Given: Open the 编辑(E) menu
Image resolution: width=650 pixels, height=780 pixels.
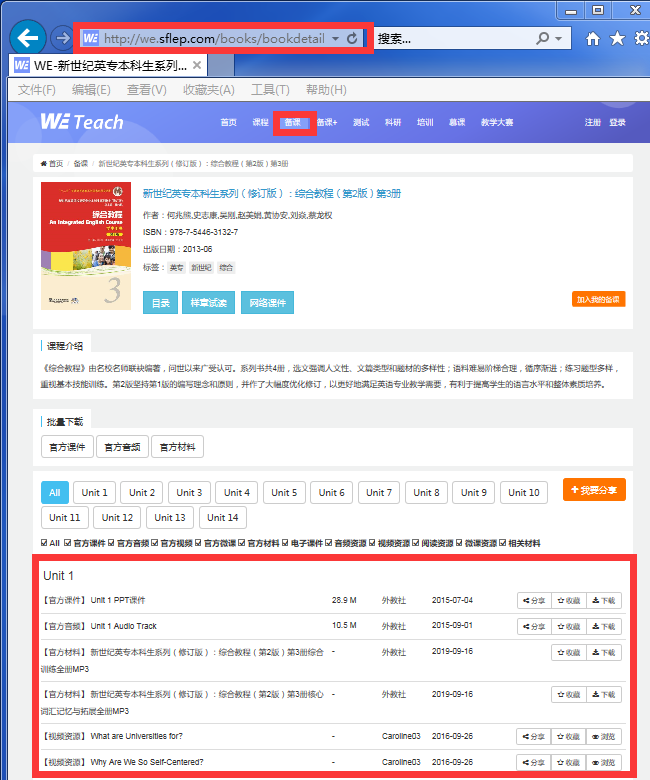Looking at the screenshot, I should (91, 90).
